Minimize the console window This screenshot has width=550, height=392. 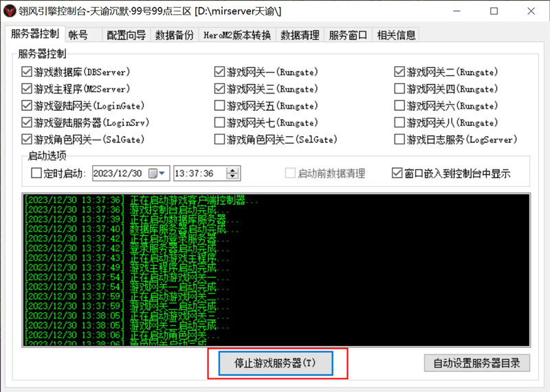[456, 11]
